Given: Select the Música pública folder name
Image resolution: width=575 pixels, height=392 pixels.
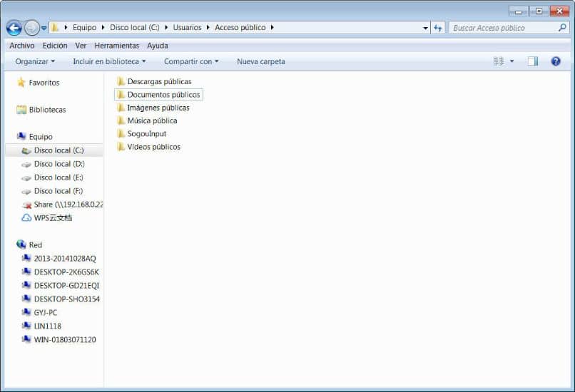Looking at the screenshot, I should click(152, 120).
